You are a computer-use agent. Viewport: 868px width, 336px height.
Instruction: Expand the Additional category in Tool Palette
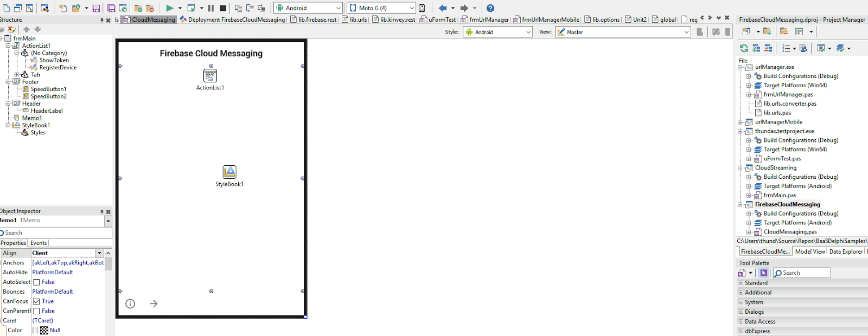click(x=741, y=293)
